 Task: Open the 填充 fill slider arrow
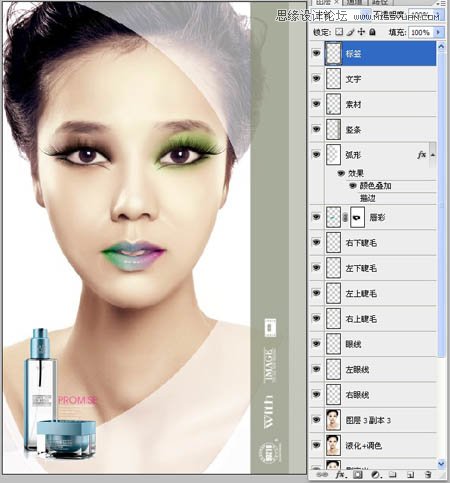point(438,32)
